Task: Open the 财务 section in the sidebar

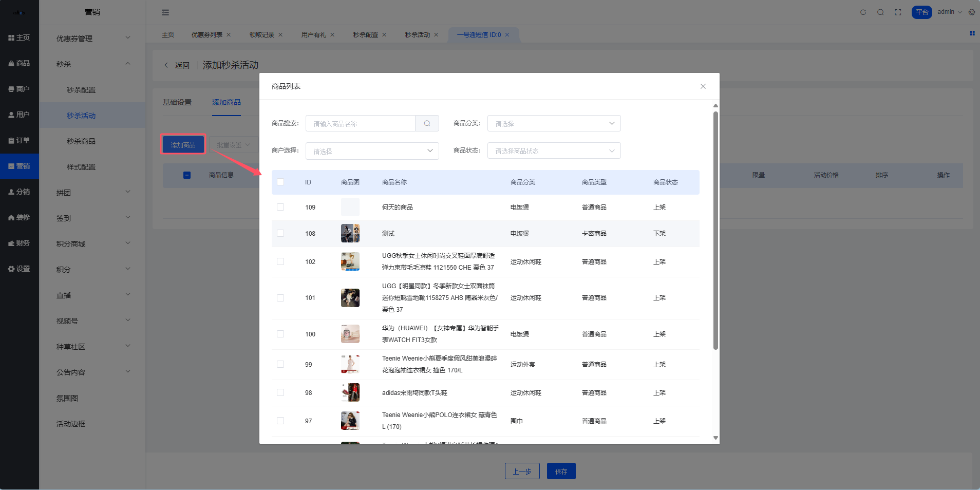Action: (20, 242)
